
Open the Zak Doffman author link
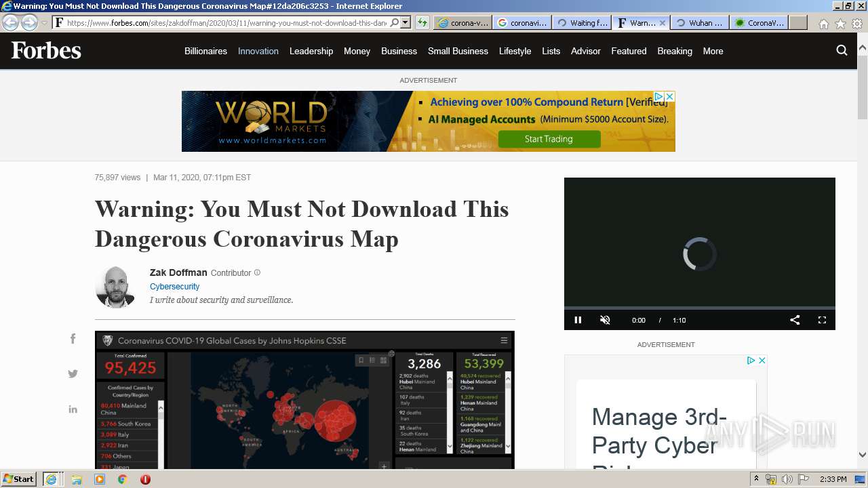pyautogui.click(x=178, y=272)
